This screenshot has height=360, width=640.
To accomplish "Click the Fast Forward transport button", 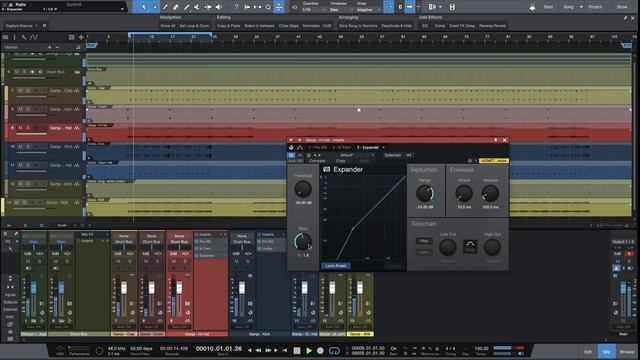I will pyautogui.click(x=268, y=351).
